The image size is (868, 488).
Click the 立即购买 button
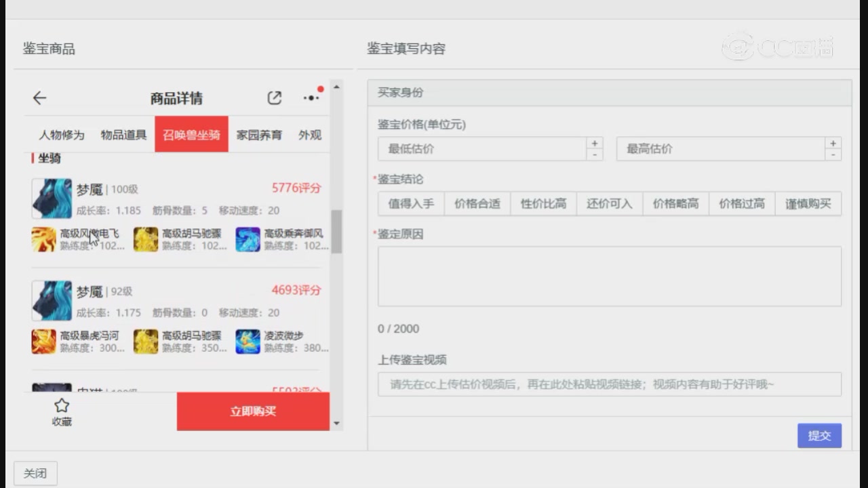(x=253, y=411)
